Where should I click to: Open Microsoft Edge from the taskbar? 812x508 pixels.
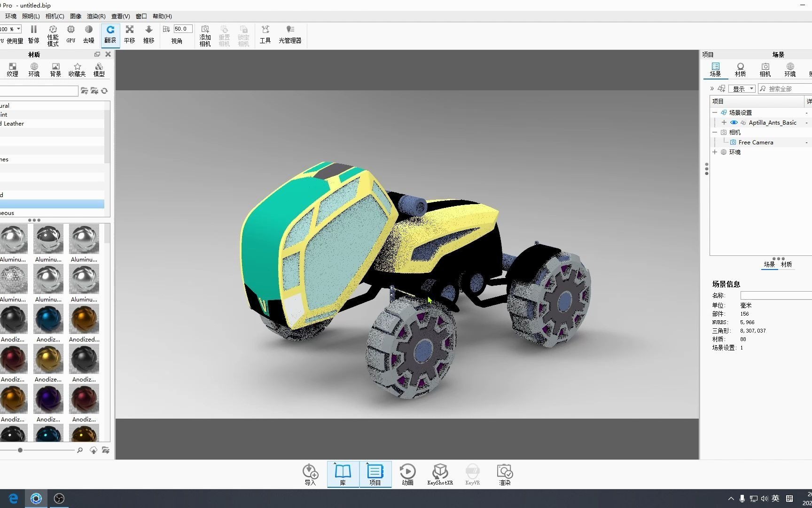[13, 499]
